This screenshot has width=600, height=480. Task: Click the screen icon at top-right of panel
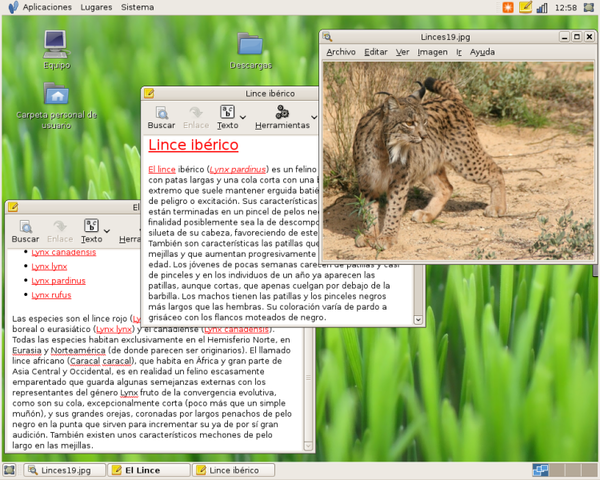pyautogui.click(x=589, y=7)
